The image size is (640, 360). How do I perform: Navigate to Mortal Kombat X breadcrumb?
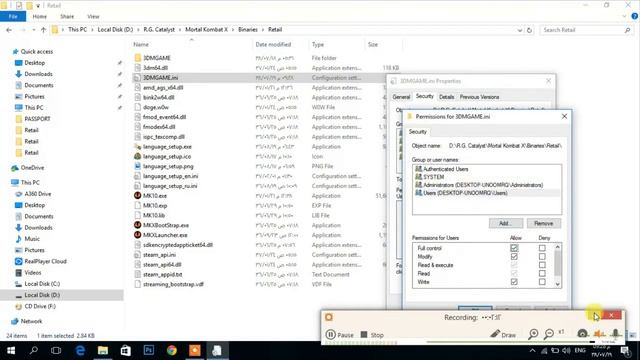pos(207,30)
